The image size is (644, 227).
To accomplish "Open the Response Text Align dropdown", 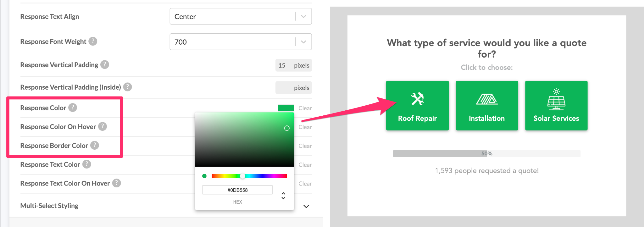I will [x=241, y=16].
